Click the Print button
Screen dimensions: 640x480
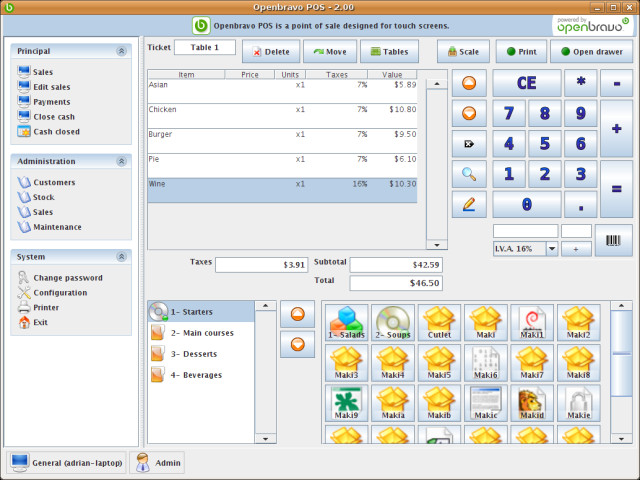pyautogui.click(x=521, y=51)
